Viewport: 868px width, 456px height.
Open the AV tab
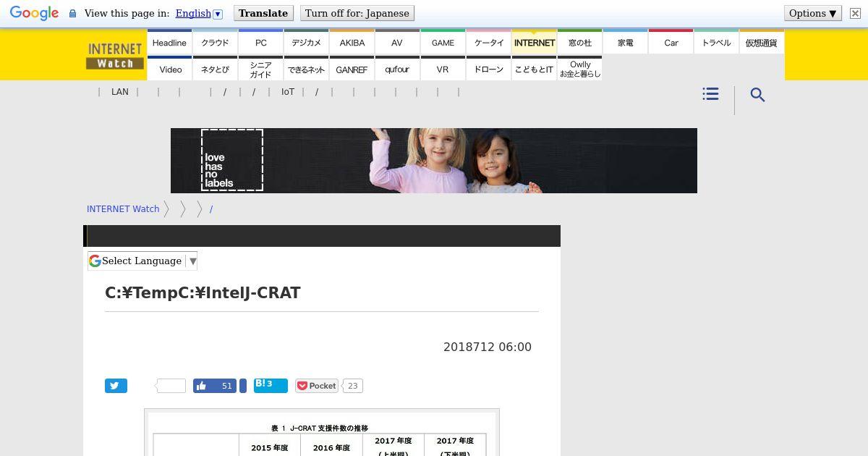[x=397, y=43]
